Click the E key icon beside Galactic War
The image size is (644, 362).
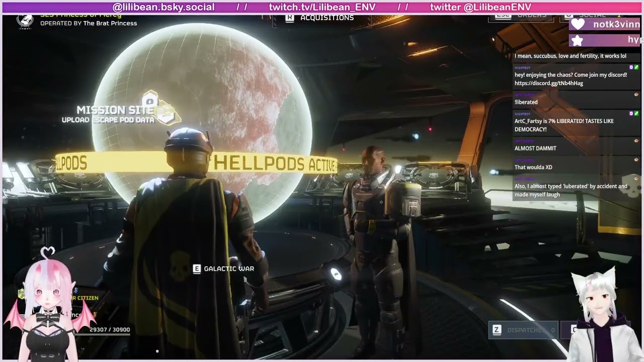click(x=197, y=269)
